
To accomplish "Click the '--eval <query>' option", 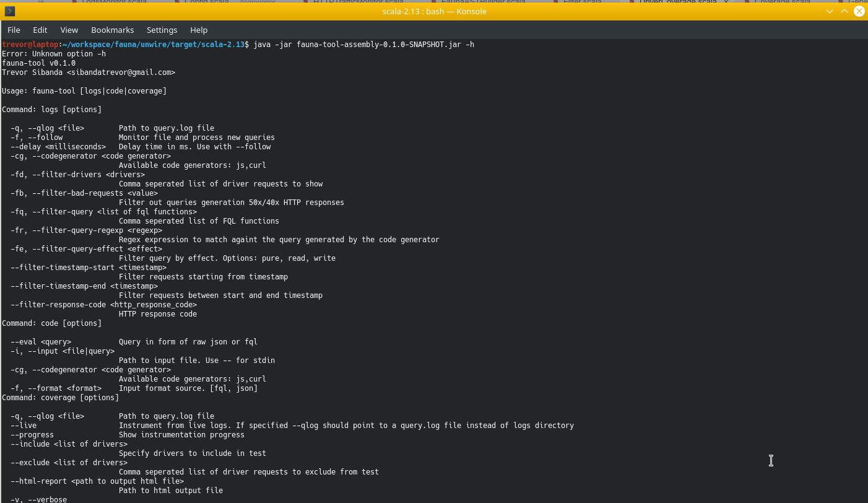I will coord(41,342).
